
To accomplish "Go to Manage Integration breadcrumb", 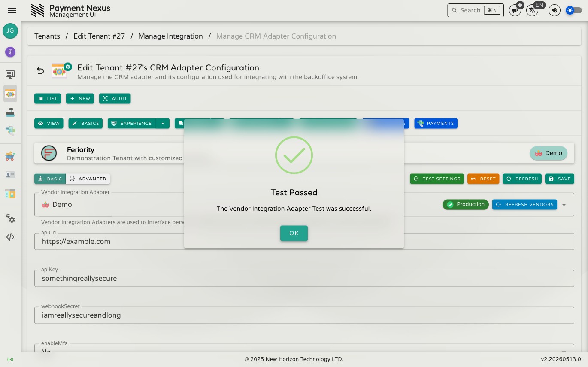I will (x=170, y=36).
